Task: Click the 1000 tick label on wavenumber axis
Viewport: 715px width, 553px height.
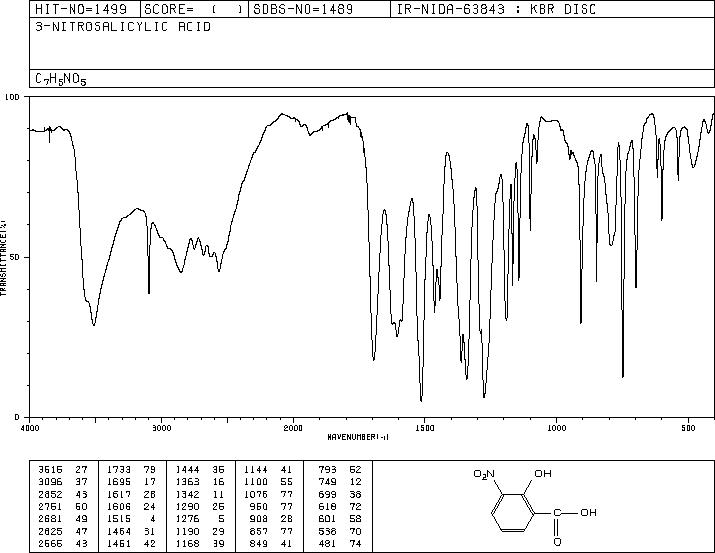Action: click(x=556, y=428)
